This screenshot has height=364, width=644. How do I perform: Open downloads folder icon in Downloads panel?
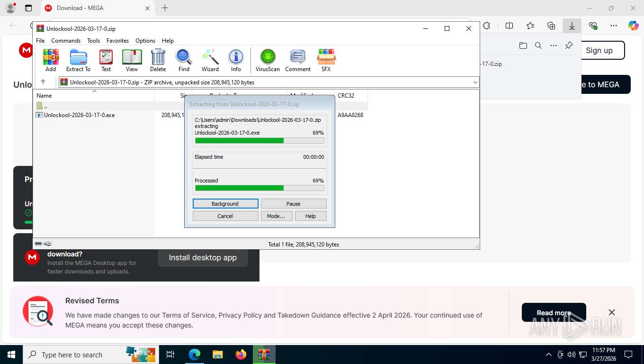(523, 45)
